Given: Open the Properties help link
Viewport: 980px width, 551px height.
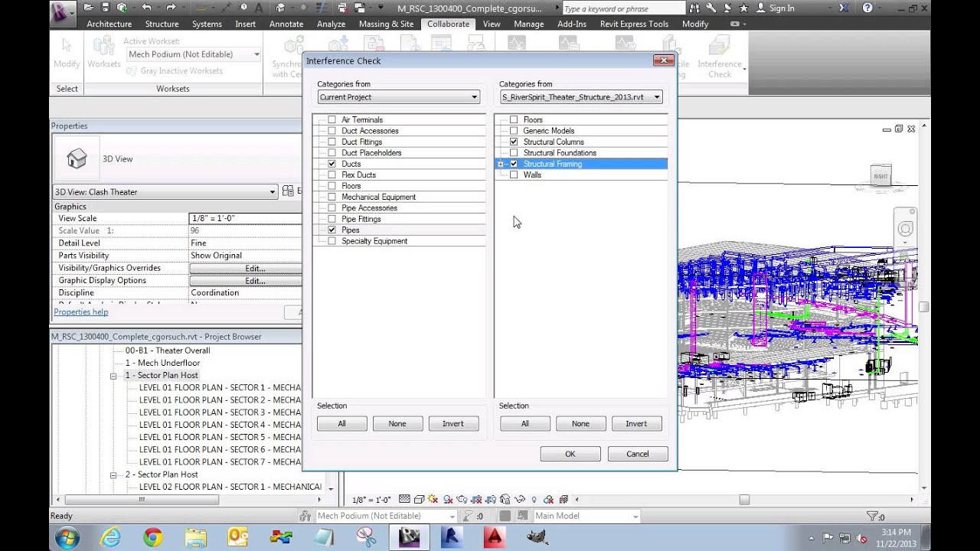Looking at the screenshot, I should pyautogui.click(x=81, y=312).
